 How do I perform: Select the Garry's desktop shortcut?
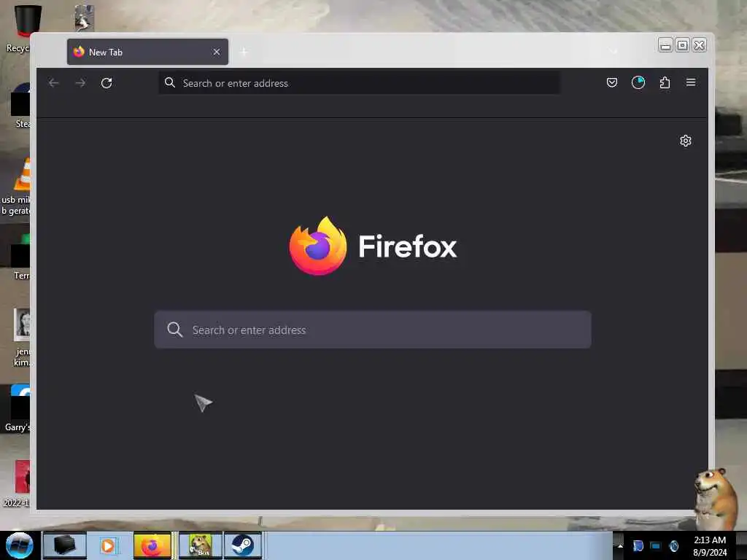click(x=18, y=408)
